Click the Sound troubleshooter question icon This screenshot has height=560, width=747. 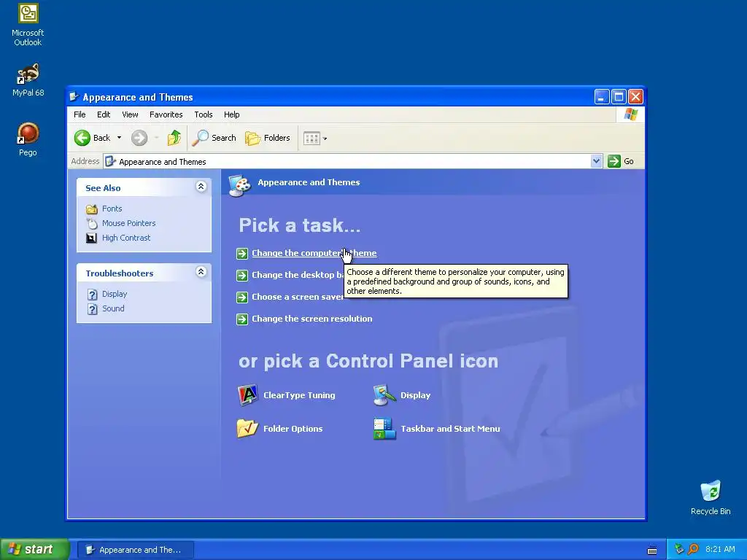click(x=92, y=309)
